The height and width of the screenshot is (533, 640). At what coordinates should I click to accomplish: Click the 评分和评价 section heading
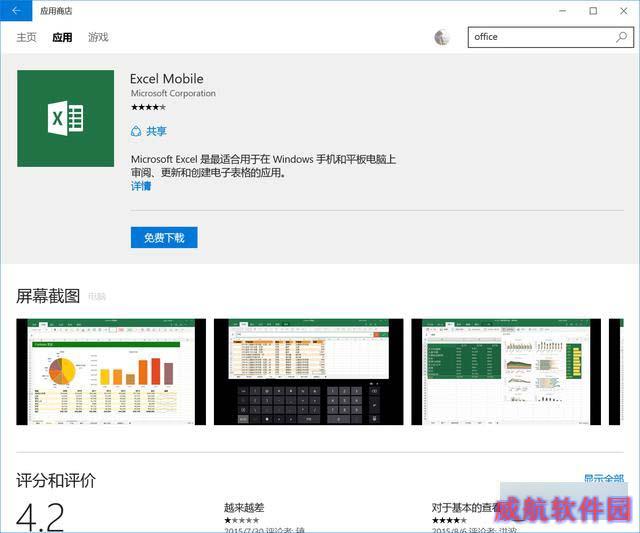click(56, 480)
